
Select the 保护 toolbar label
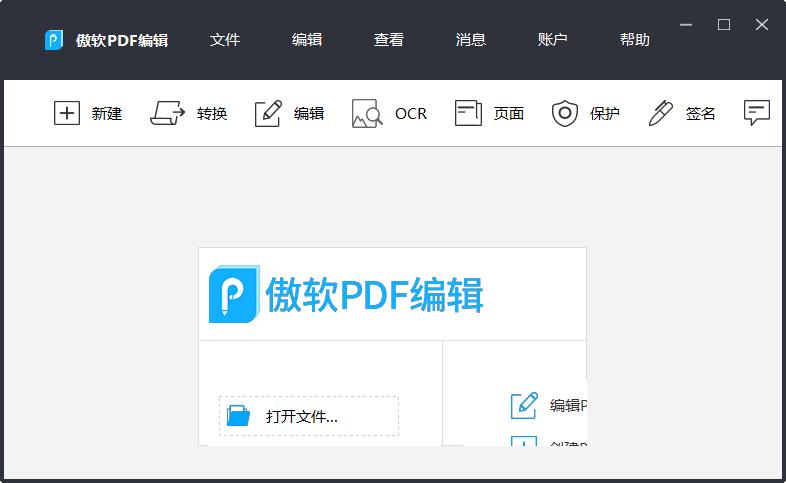pyautogui.click(x=605, y=114)
